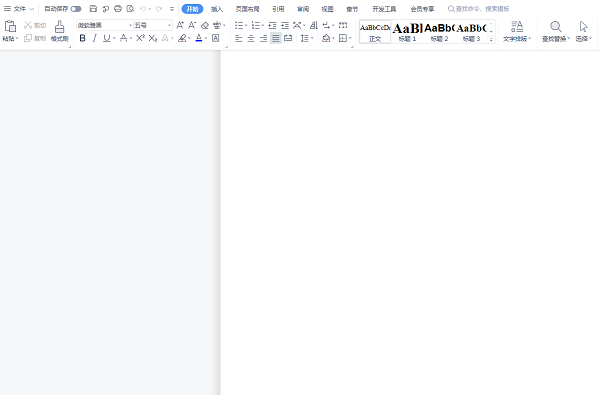Screen dimensions: 600x395
Task: Apply superscript formatting
Action: (140, 38)
